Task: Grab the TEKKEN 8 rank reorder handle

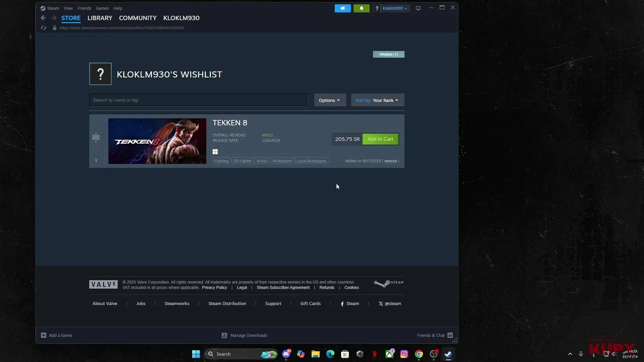Action: (96, 138)
